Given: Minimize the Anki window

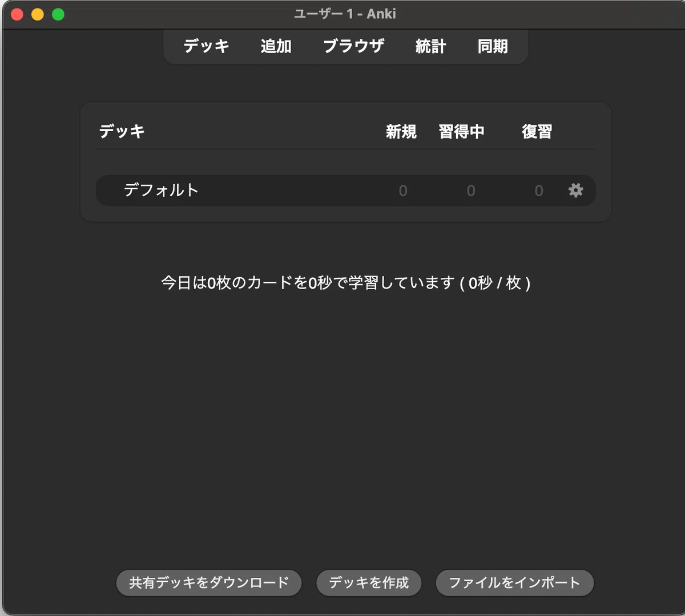Looking at the screenshot, I should (x=38, y=14).
